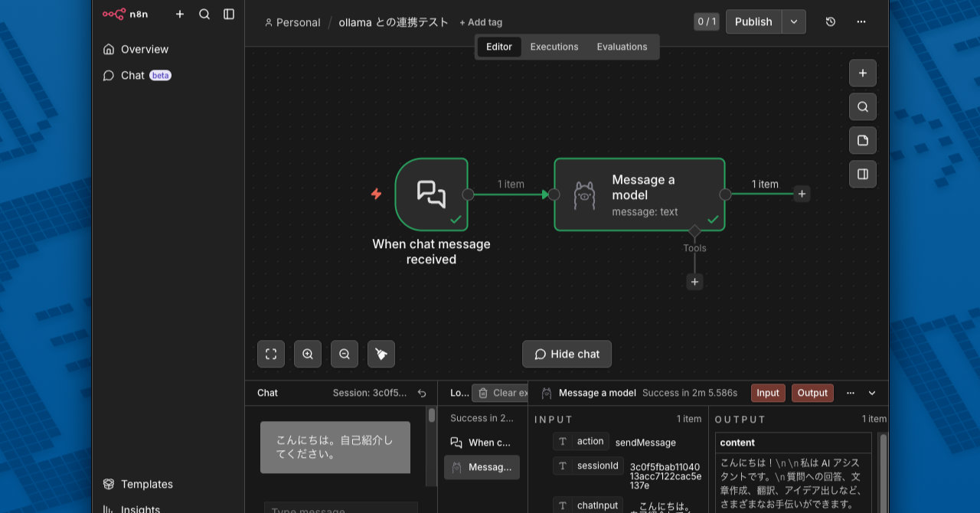Collapse the logs panel chevron

coord(872,393)
